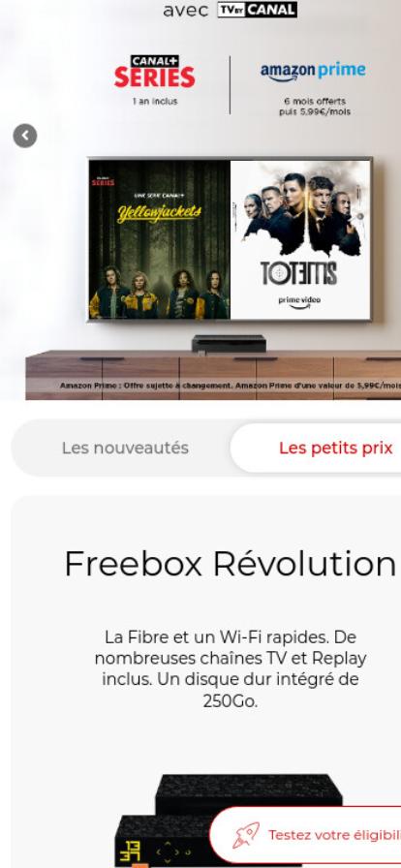Image resolution: width=401 pixels, height=868 pixels.
Task: Go to the previous carousel slide arrow
Action: [x=25, y=136]
